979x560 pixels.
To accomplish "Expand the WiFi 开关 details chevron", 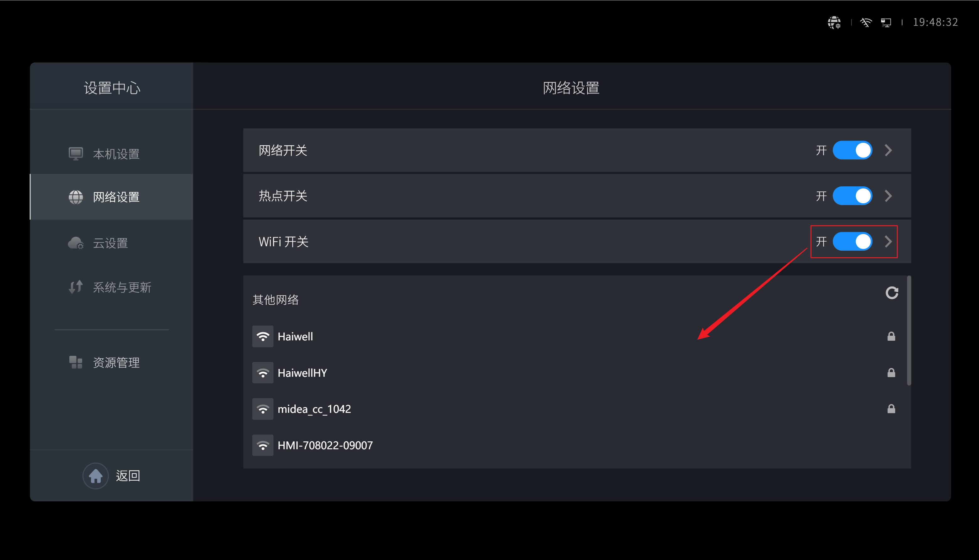I will pyautogui.click(x=888, y=242).
